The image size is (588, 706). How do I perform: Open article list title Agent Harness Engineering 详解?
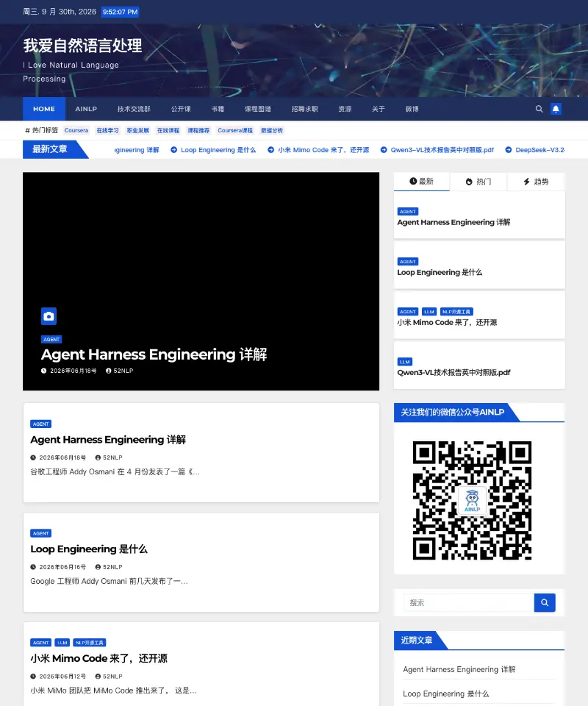pos(108,440)
